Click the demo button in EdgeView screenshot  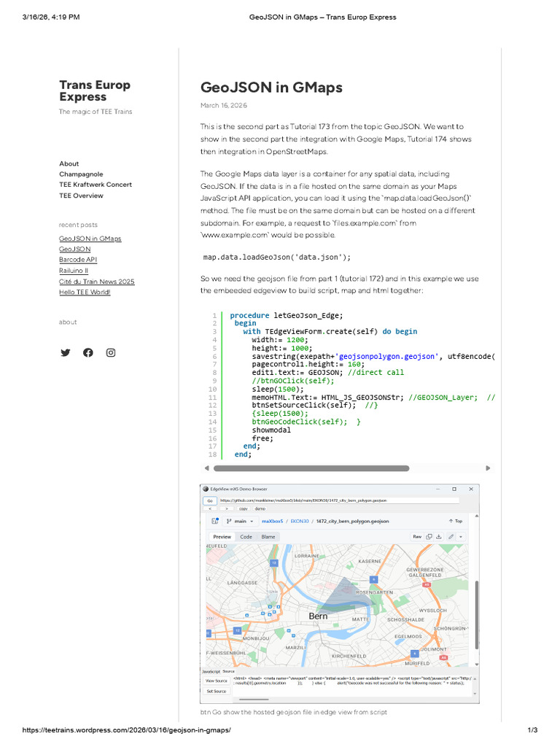(x=260, y=508)
